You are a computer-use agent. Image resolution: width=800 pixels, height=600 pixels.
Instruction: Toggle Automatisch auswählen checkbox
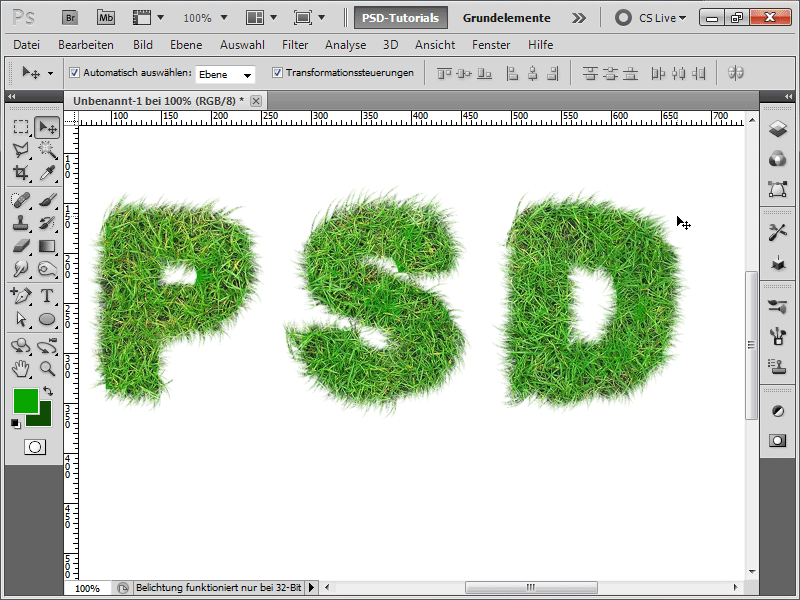74,72
